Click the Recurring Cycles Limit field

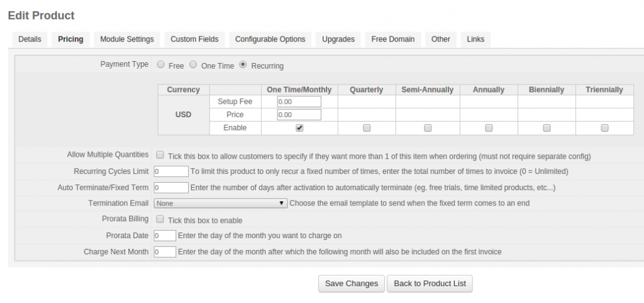point(171,171)
